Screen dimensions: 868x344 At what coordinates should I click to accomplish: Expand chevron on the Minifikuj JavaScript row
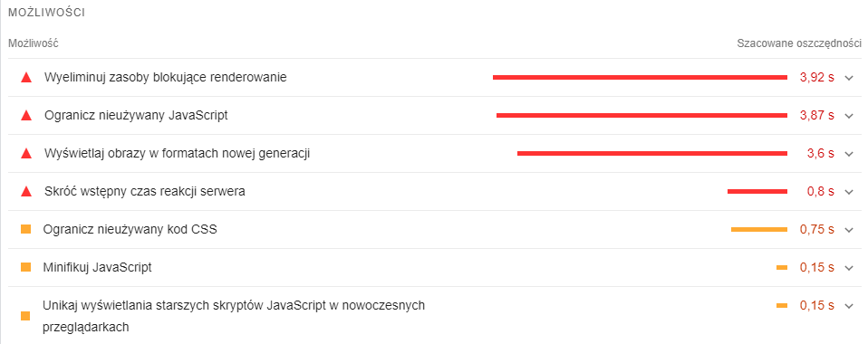(x=850, y=268)
